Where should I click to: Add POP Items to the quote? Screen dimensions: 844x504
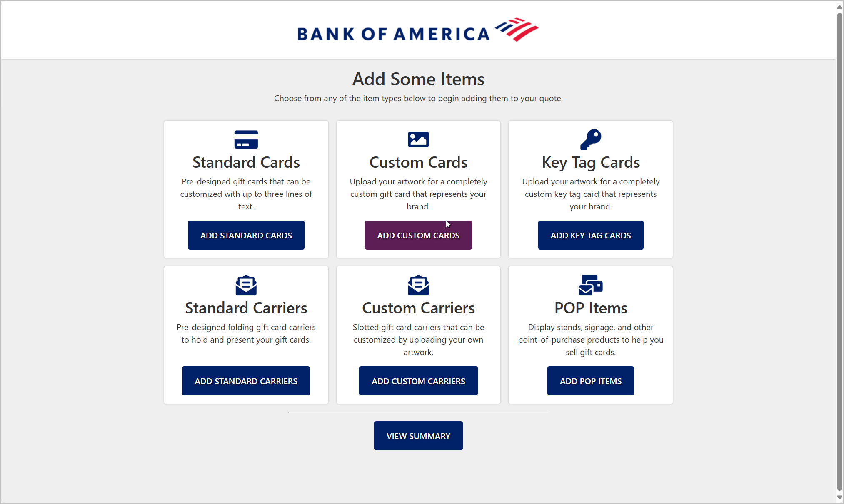click(591, 381)
